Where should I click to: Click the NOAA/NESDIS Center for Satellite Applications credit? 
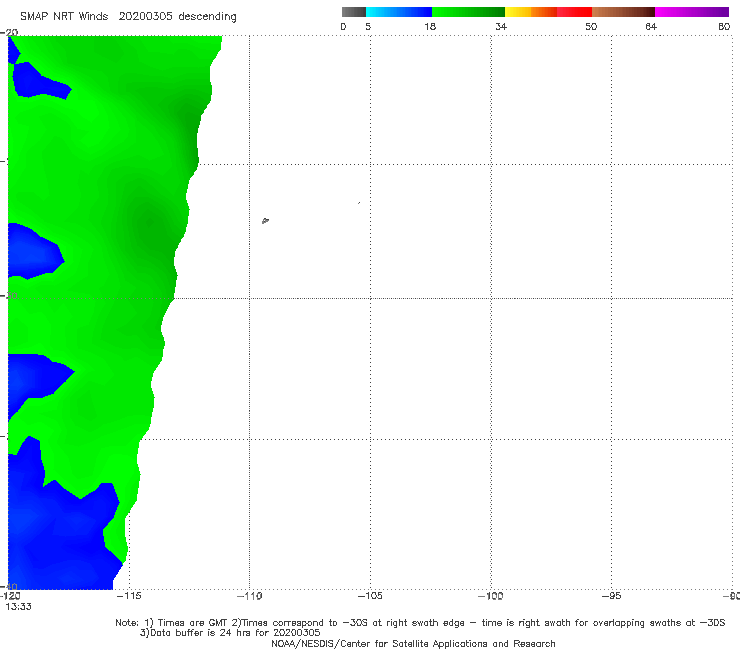(413, 644)
